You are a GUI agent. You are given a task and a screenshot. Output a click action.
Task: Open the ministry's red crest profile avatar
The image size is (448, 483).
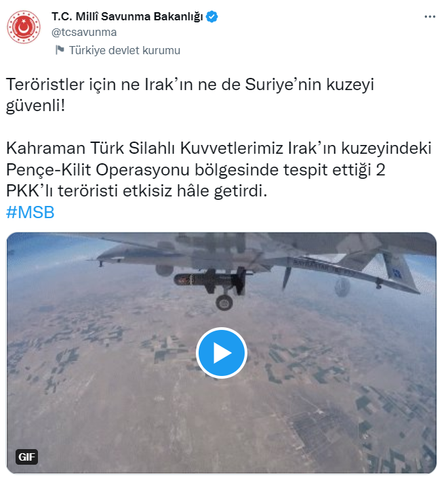pos(24,27)
